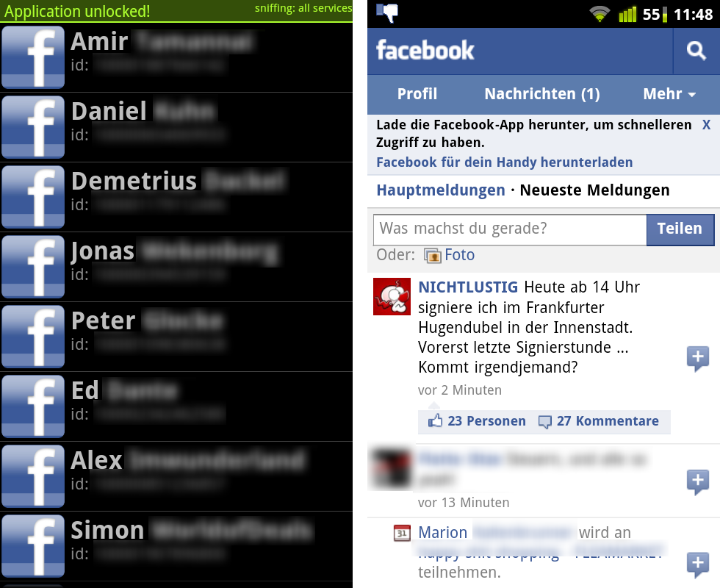
Task: Tap the plus icon on the 13 minutes post
Action: coord(698,482)
